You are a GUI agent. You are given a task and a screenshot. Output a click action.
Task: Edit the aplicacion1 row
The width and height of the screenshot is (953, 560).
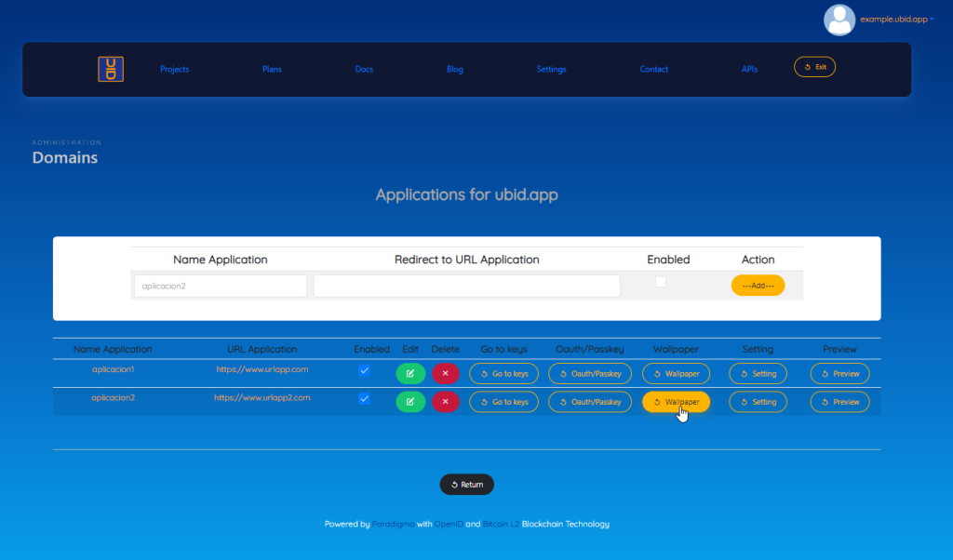pyautogui.click(x=410, y=374)
